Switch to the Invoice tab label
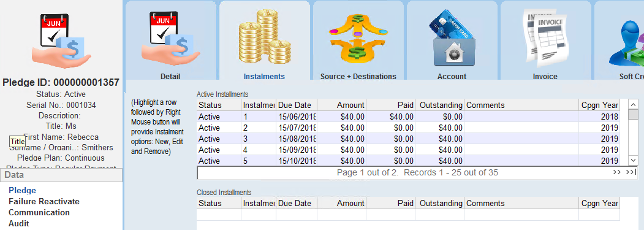Image resolution: width=644 pixels, height=230 pixels. pyautogui.click(x=545, y=77)
